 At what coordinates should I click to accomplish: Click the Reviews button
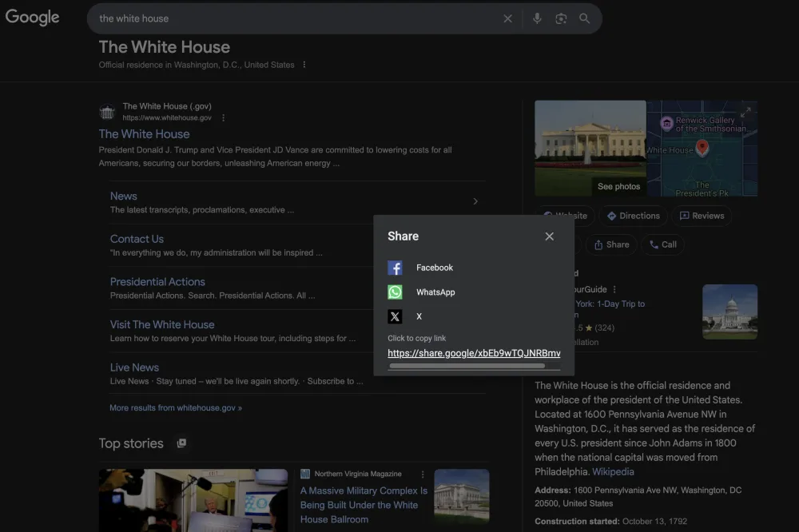click(702, 216)
